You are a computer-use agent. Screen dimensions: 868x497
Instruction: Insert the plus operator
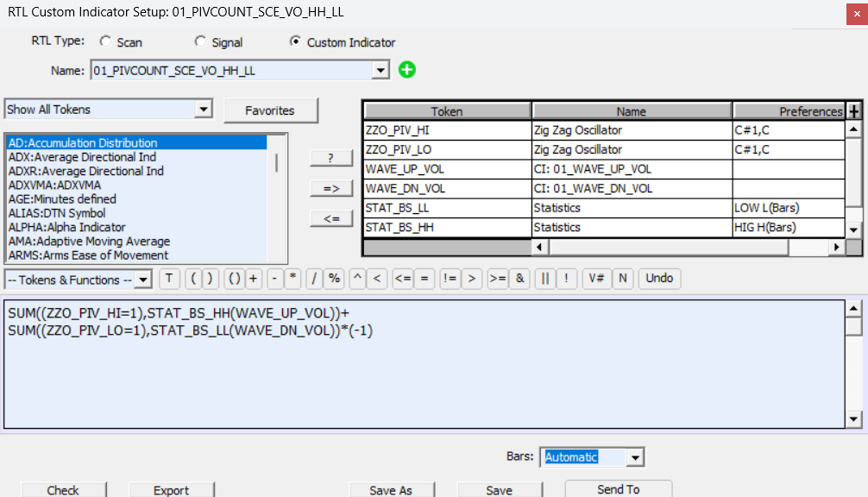(253, 279)
